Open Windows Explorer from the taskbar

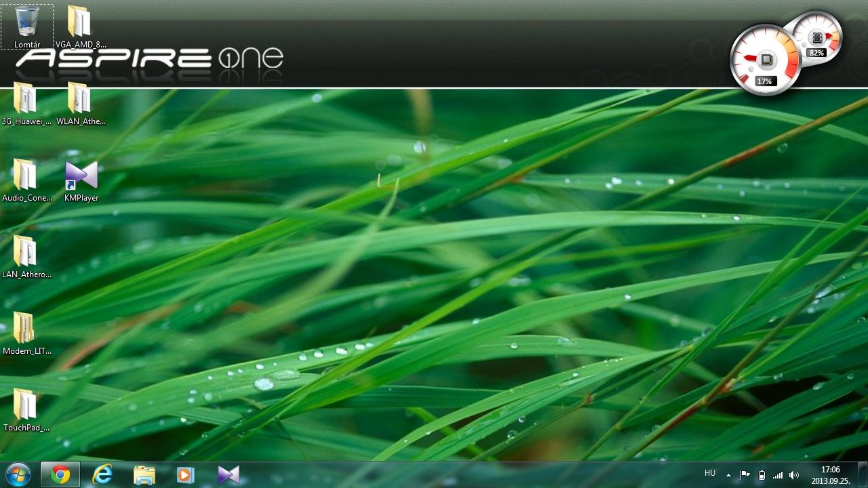144,475
